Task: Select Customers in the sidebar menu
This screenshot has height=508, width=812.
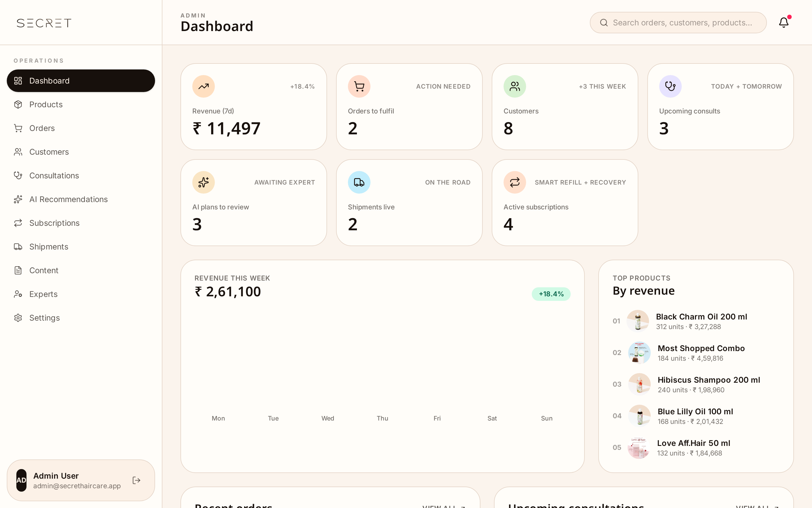Action: coord(81,152)
